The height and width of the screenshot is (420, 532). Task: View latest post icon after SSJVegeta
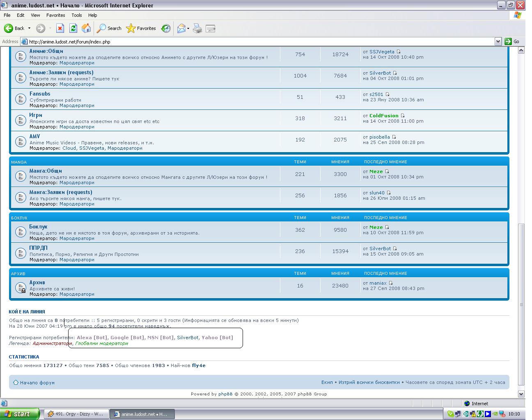pyautogui.click(x=398, y=52)
